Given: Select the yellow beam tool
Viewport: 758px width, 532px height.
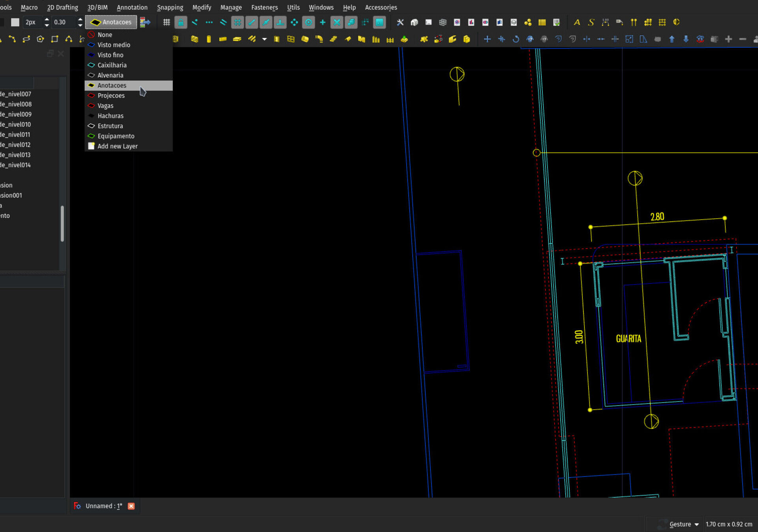Looking at the screenshot, I should tap(223, 39).
